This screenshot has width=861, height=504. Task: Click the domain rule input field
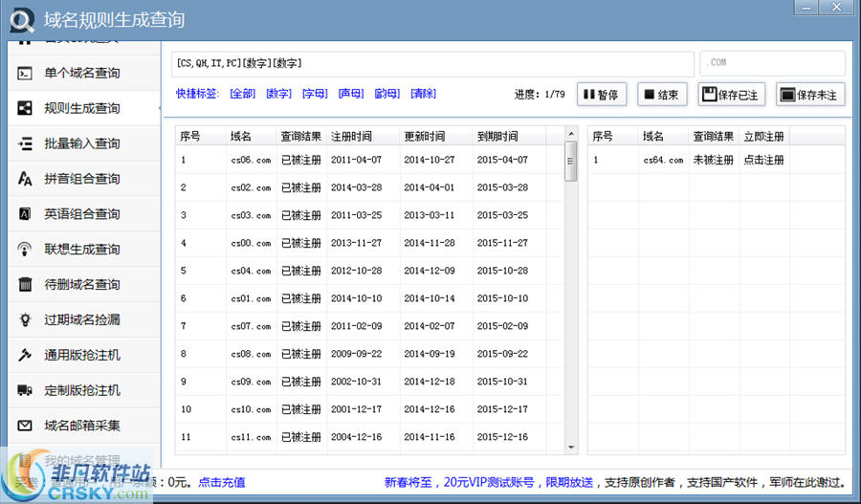click(430, 63)
